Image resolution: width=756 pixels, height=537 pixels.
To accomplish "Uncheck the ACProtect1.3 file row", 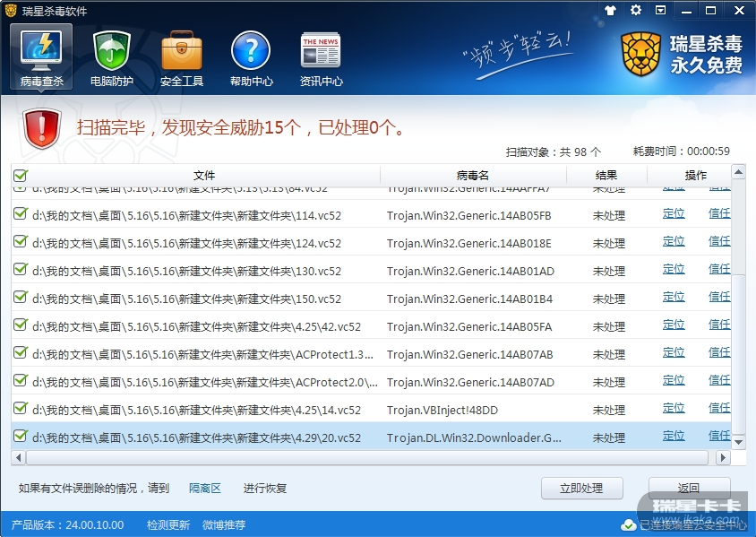I will click(x=21, y=352).
